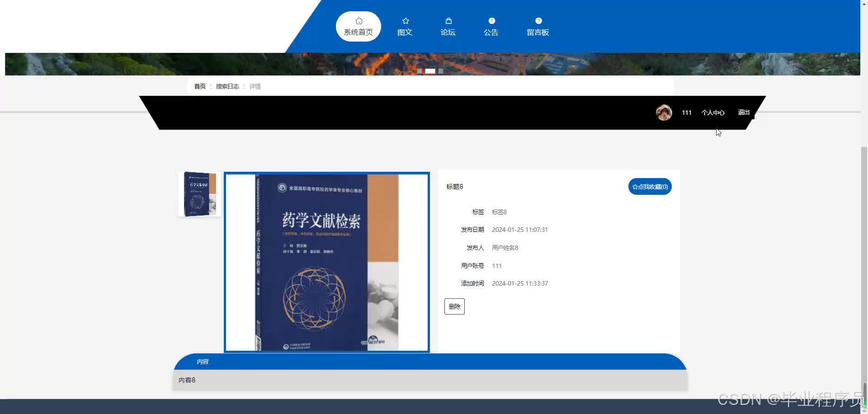
Task: Click 退出 to log out
Action: tap(744, 113)
